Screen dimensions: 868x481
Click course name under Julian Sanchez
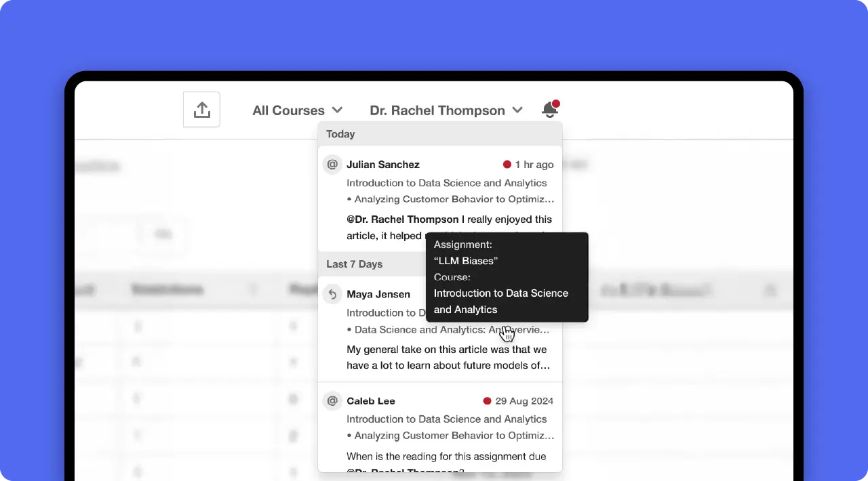point(446,183)
